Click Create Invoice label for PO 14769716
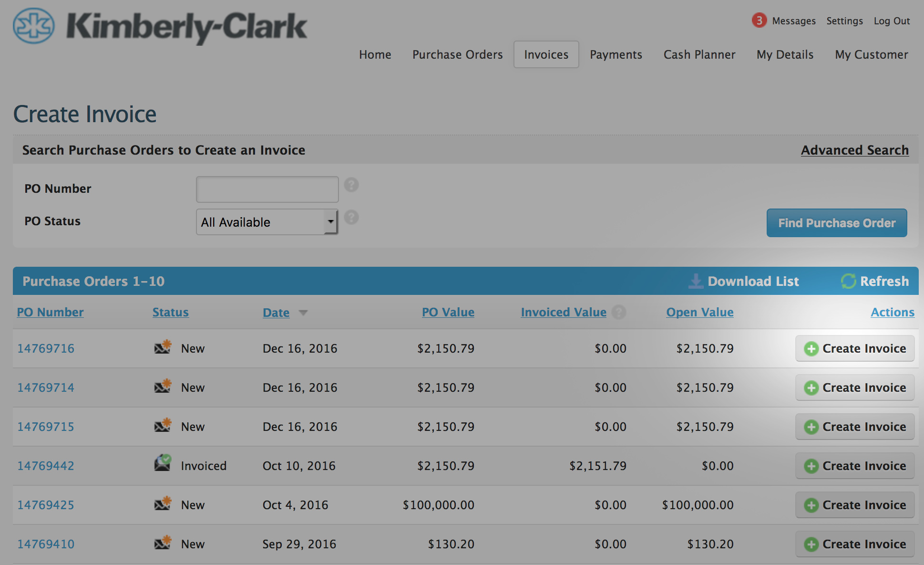The image size is (924, 565). point(864,349)
